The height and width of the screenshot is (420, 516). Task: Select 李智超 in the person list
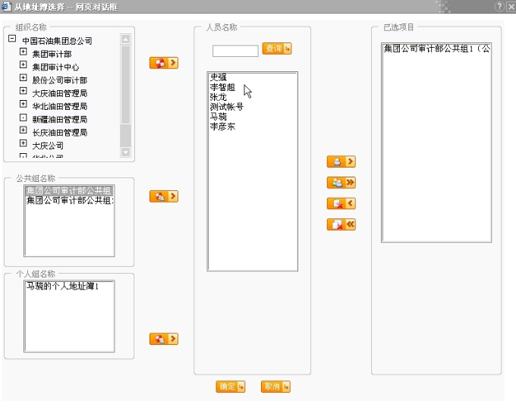(x=225, y=88)
